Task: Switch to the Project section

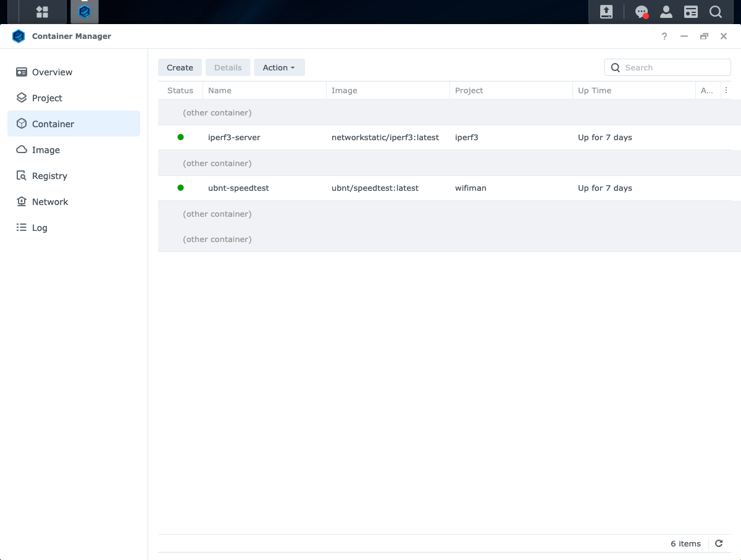Action: (73, 98)
